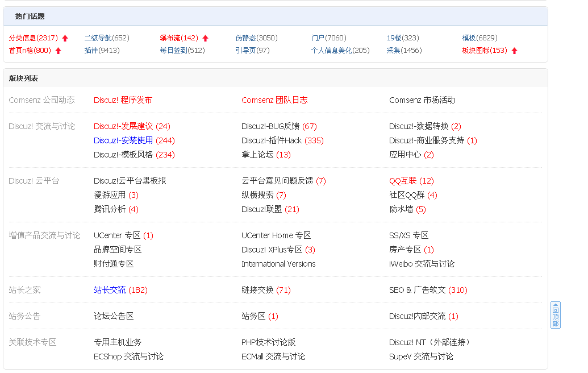
Task: Open International Versions forum
Action: 278,264
